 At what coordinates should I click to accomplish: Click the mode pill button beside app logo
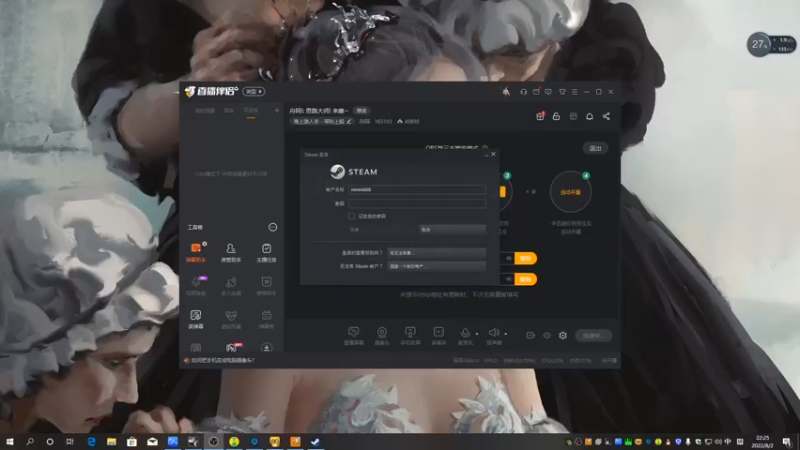pyautogui.click(x=254, y=91)
